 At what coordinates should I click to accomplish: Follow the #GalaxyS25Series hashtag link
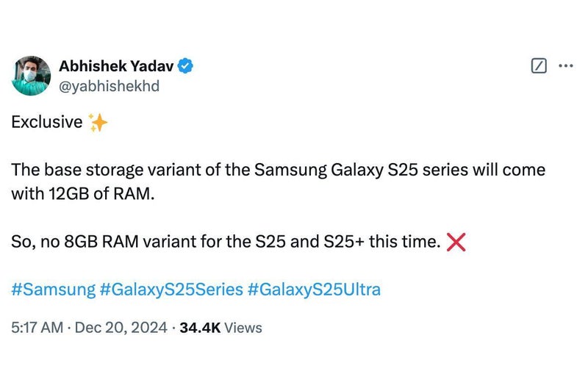point(171,289)
